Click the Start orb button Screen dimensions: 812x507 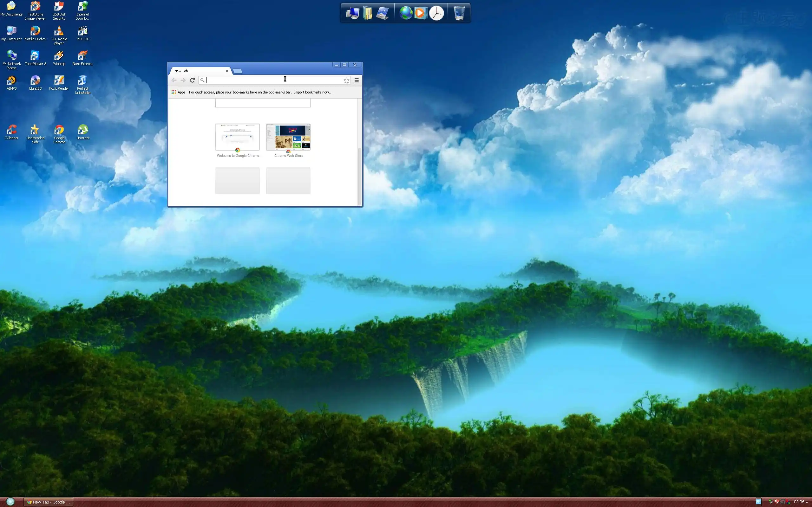pyautogui.click(x=10, y=502)
